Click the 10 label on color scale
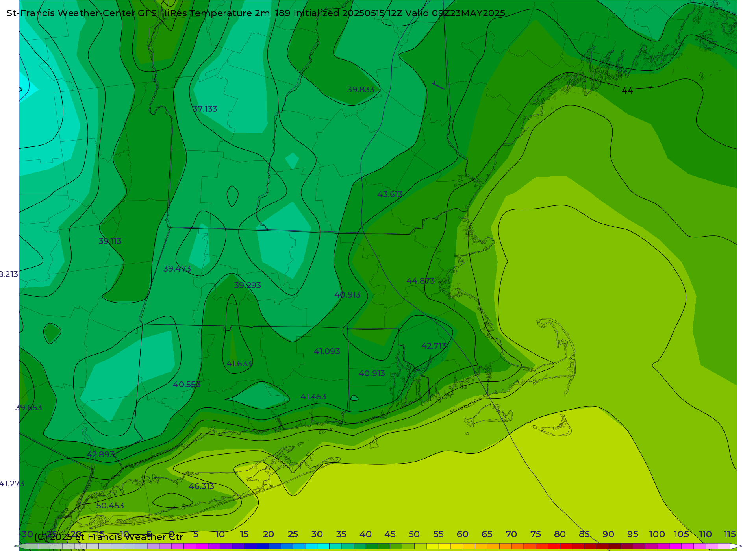The image size is (756, 551). 220,534
